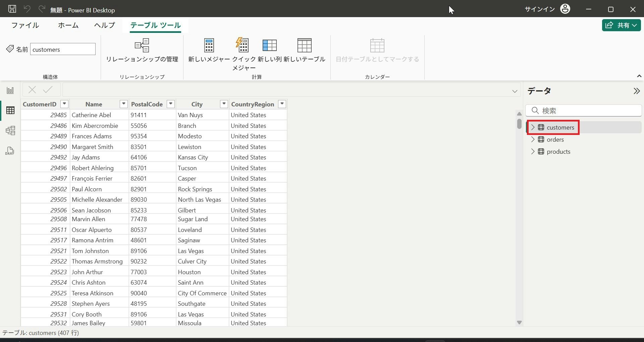
Task: Select cell Thomas Armstrong
Action: 99,261
